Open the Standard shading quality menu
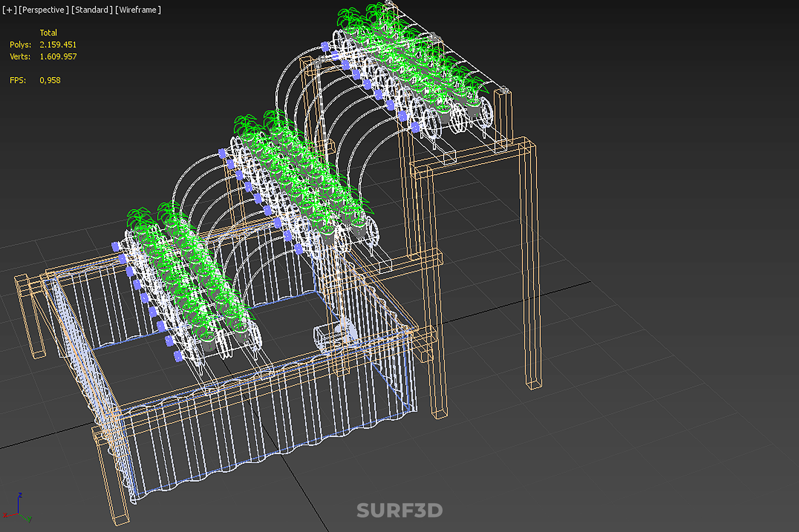 click(92, 10)
